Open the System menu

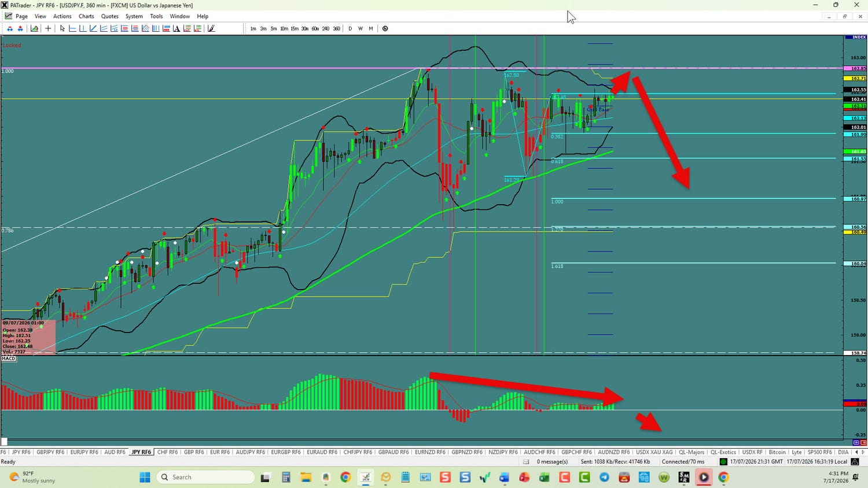click(x=134, y=16)
